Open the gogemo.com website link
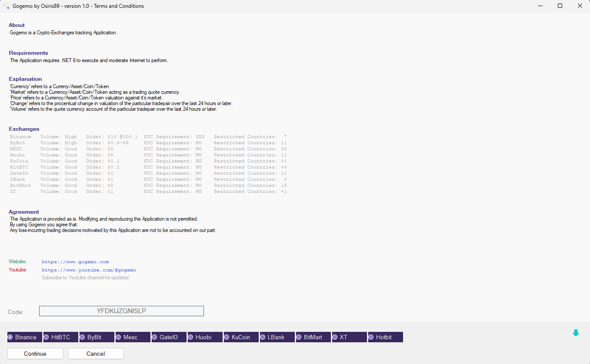 pyautogui.click(x=75, y=262)
